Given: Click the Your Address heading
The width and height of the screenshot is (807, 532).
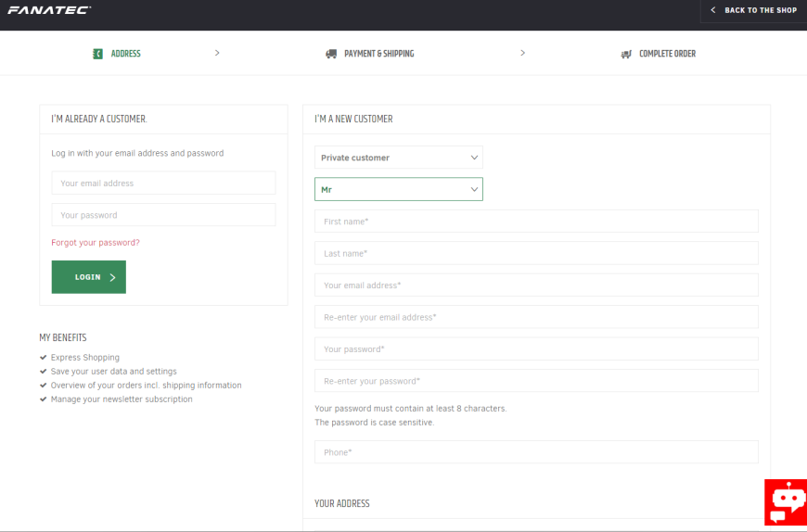Looking at the screenshot, I should [x=341, y=503].
